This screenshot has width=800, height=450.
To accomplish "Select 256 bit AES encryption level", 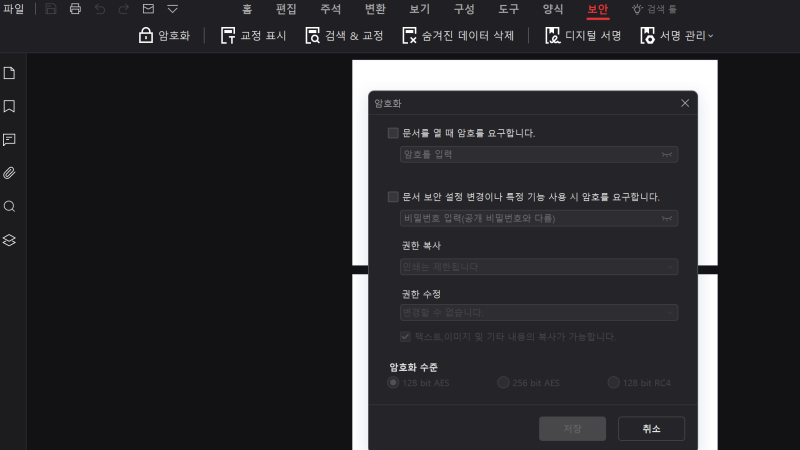I will click(x=503, y=383).
